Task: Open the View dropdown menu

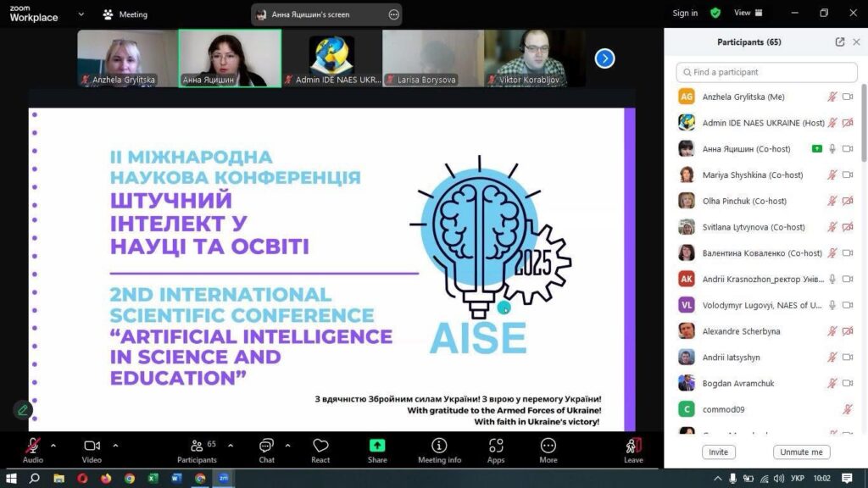Action: (x=747, y=13)
